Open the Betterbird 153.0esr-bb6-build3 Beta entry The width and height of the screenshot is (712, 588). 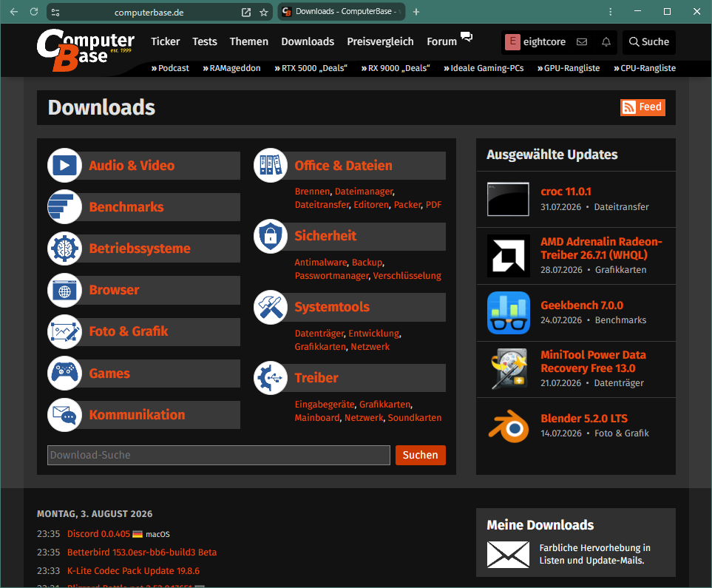point(142,552)
